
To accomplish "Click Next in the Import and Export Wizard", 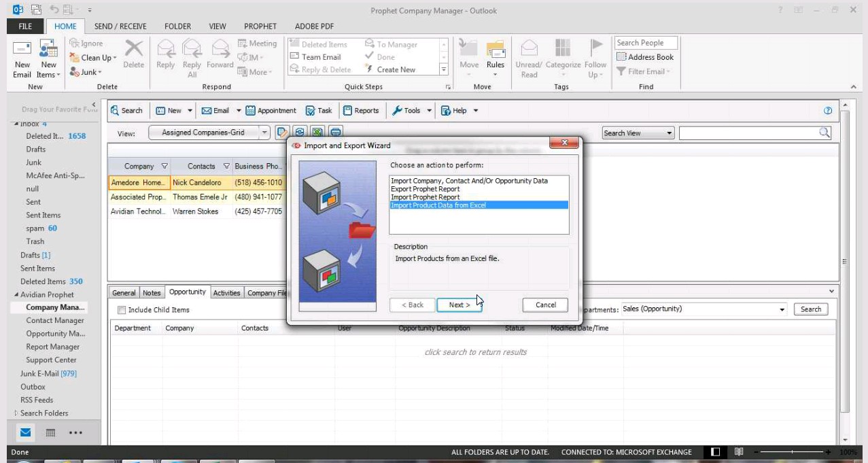I will (459, 305).
